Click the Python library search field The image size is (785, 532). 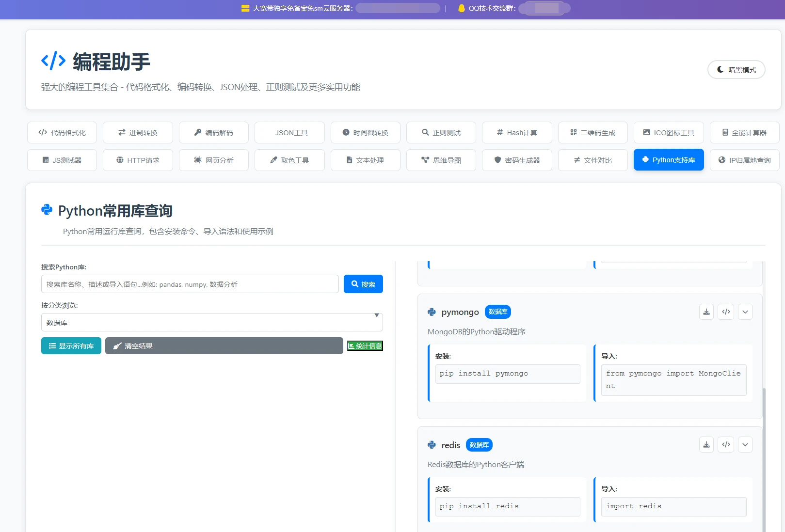(x=190, y=284)
